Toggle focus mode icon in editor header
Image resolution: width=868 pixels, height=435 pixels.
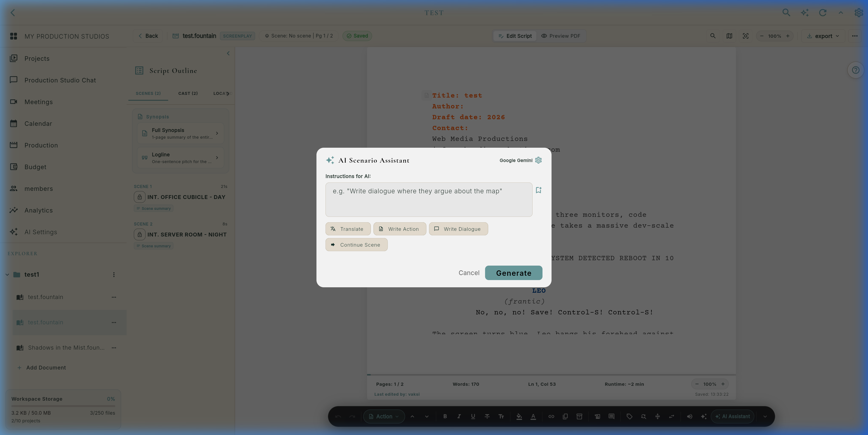(x=745, y=36)
